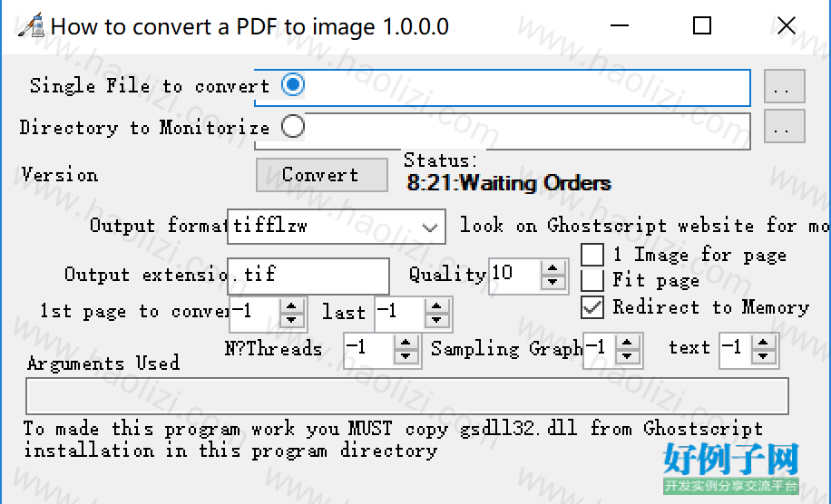The image size is (831, 504).
Task: Decrease the 1st page to convert value
Action: point(291,320)
